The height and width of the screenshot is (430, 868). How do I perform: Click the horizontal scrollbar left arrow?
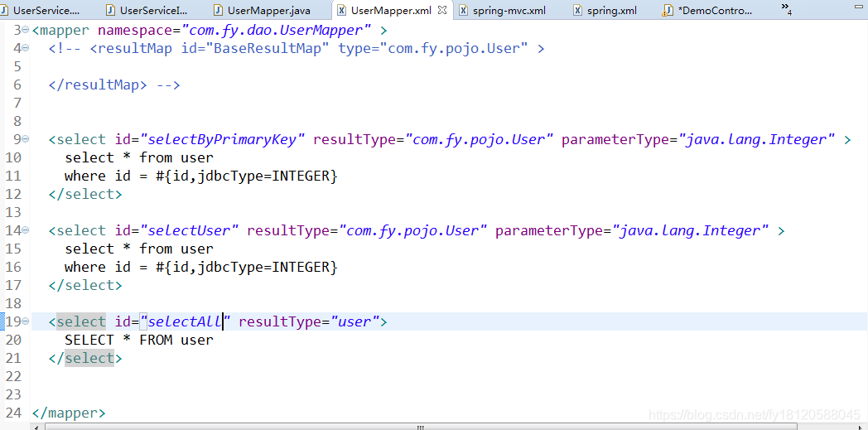click(x=36, y=427)
